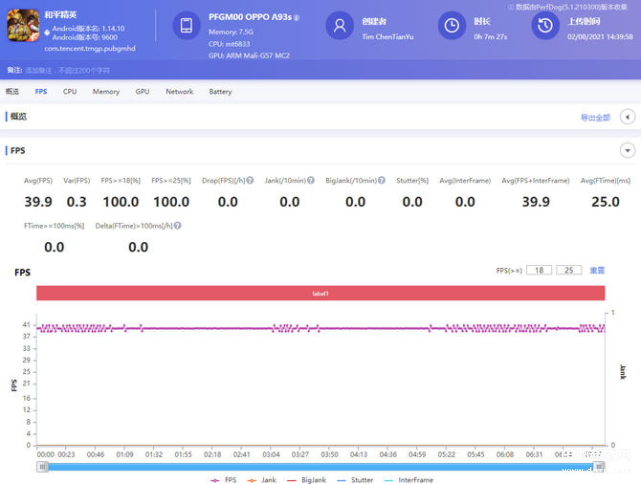Toggle the FPS series in chart legend
This screenshot has height=484, width=641.
click(x=224, y=480)
